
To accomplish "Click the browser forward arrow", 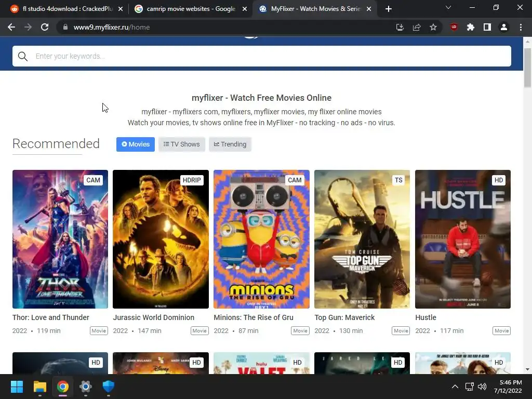I will tap(28, 27).
